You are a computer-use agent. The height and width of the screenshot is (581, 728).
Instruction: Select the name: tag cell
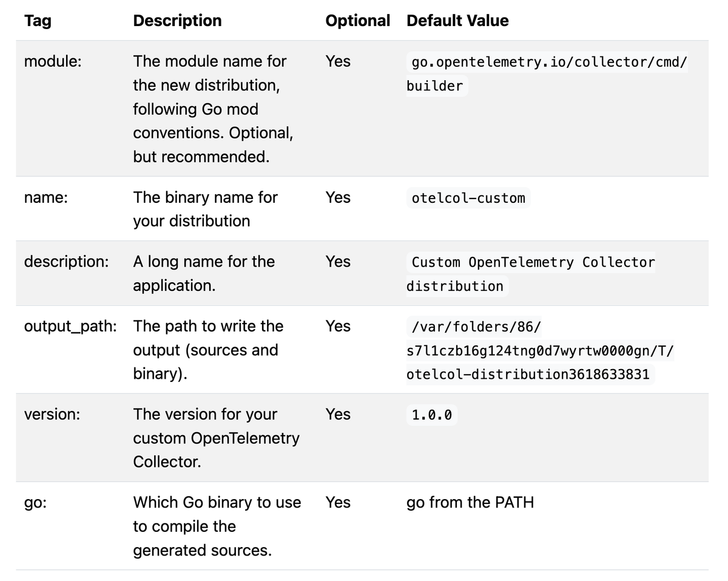(x=45, y=197)
